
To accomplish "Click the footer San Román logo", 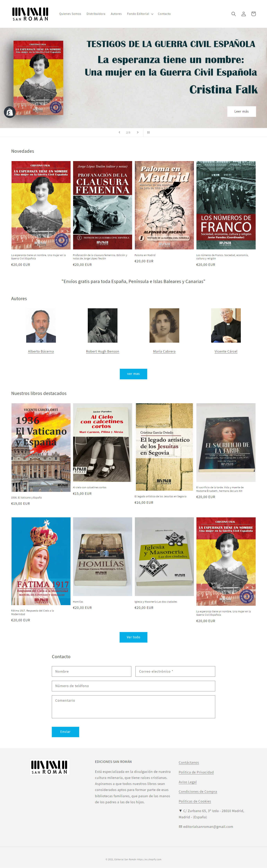I will coord(50,767).
